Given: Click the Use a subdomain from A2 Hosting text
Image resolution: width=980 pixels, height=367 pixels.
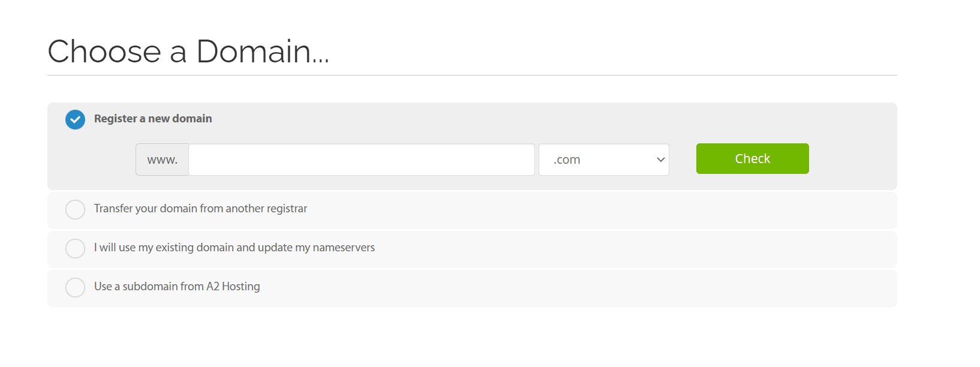Looking at the screenshot, I should 176,287.
